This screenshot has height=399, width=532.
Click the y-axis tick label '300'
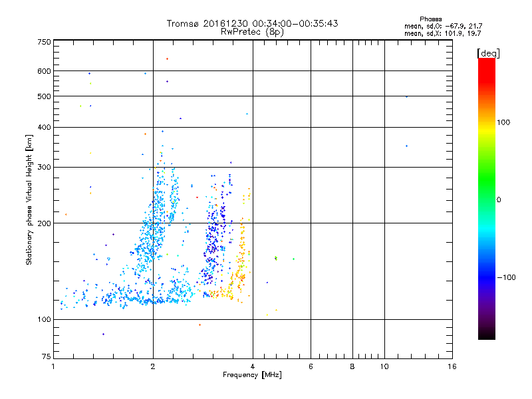(x=44, y=168)
